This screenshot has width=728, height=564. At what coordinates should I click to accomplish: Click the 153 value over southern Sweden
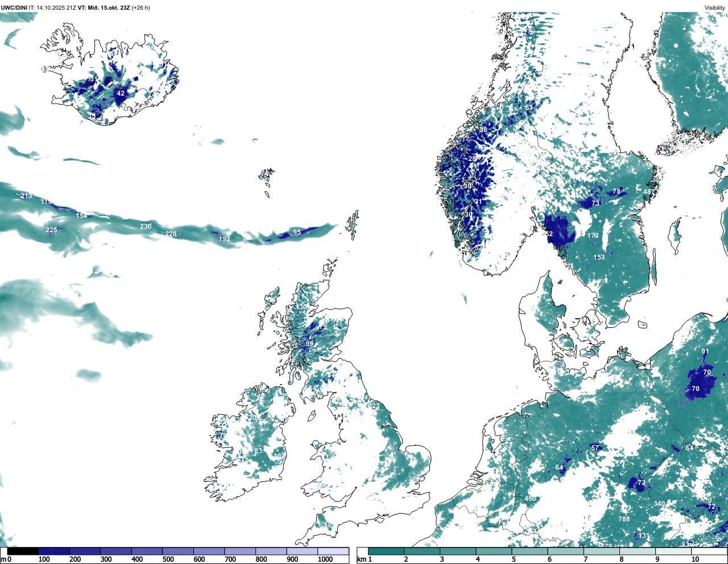(599, 257)
